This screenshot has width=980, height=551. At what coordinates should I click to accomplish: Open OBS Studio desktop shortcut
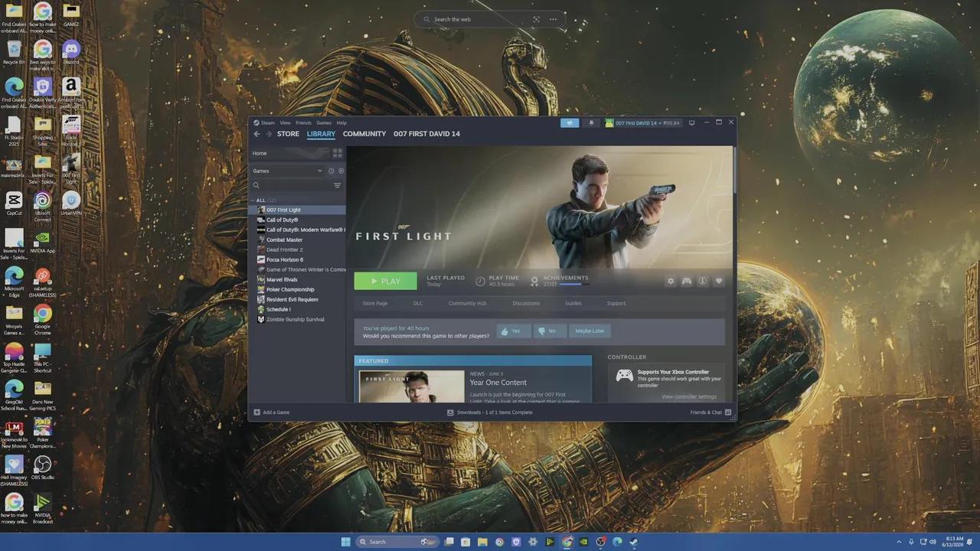click(43, 468)
